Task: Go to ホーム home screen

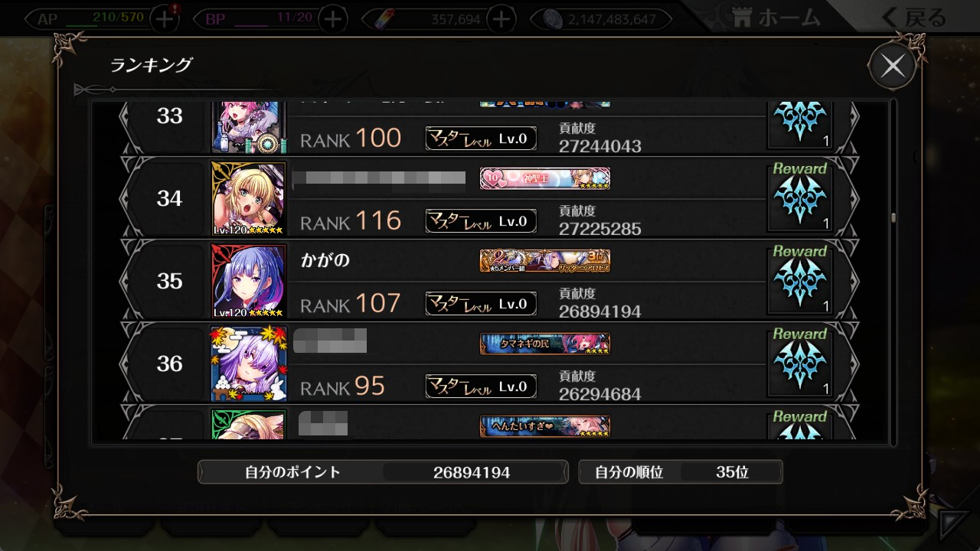Action: coord(776,18)
